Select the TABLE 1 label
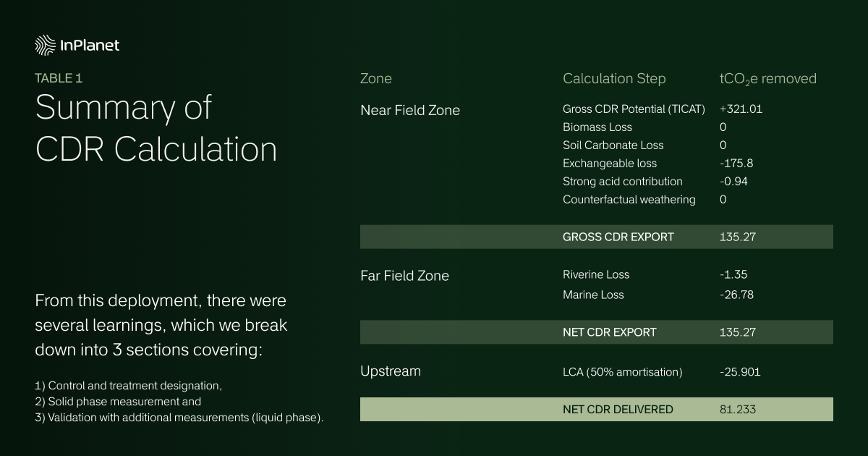This screenshot has height=456, width=868. (64, 78)
